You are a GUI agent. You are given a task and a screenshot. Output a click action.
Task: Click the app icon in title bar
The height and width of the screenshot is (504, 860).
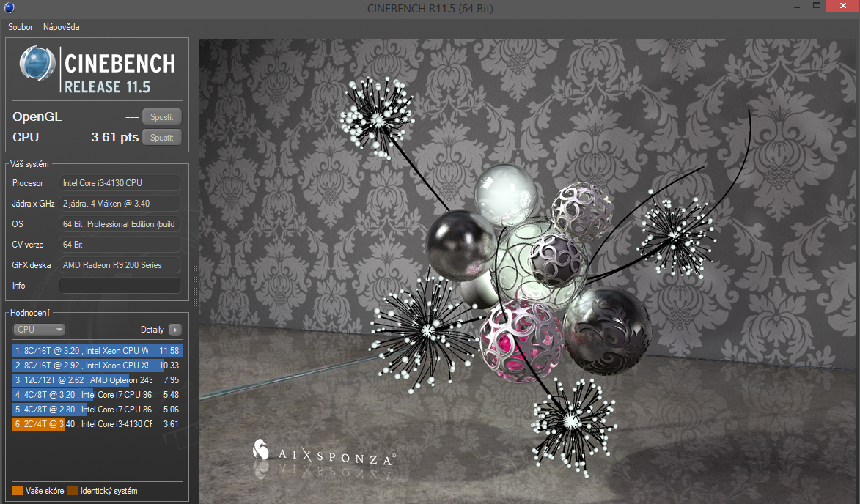tap(8, 8)
